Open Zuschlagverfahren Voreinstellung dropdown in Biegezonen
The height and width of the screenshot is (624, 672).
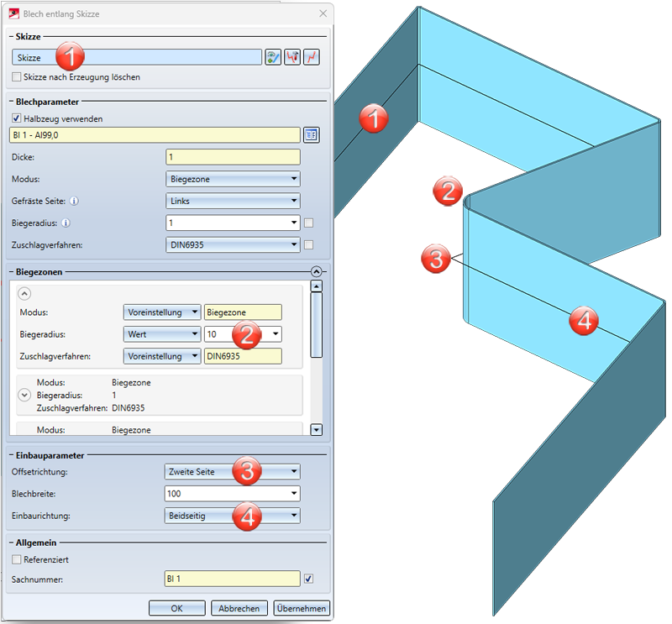tap(162, 356)
